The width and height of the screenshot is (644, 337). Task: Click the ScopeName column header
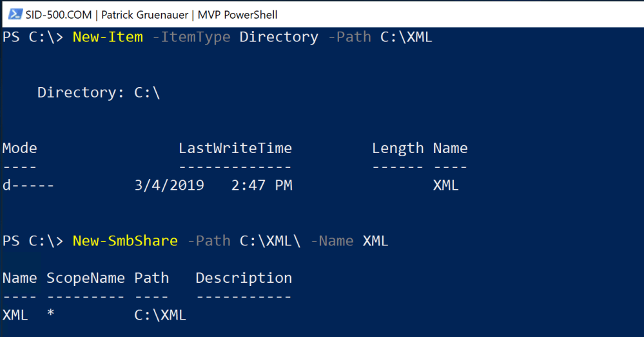[x=85, y=278]
